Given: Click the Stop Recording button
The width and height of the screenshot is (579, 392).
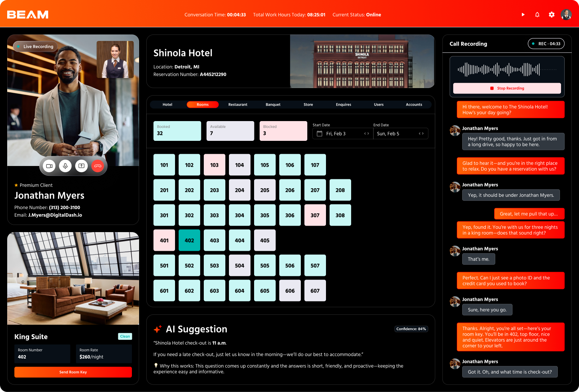Looking at the screenshot, I should point(507,88).
